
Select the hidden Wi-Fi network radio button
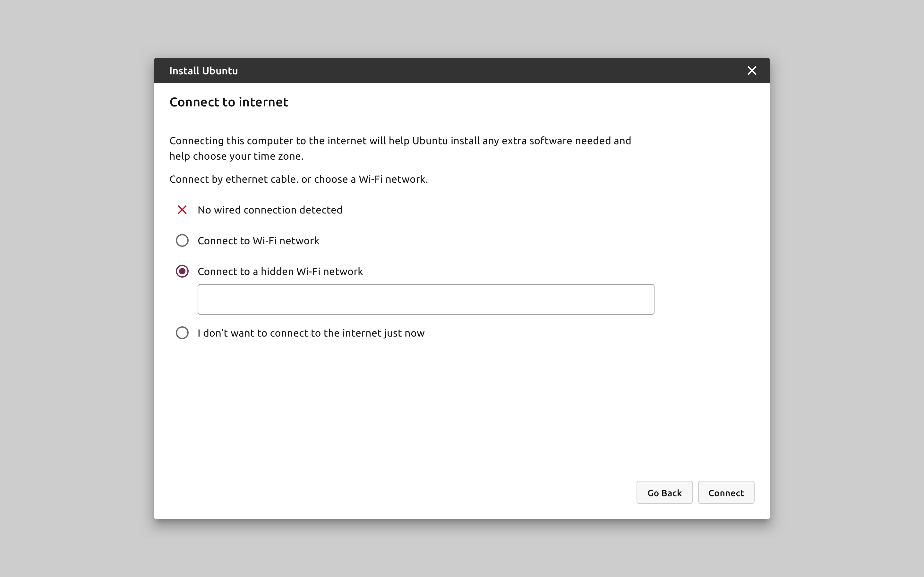[x=182, y=271]
